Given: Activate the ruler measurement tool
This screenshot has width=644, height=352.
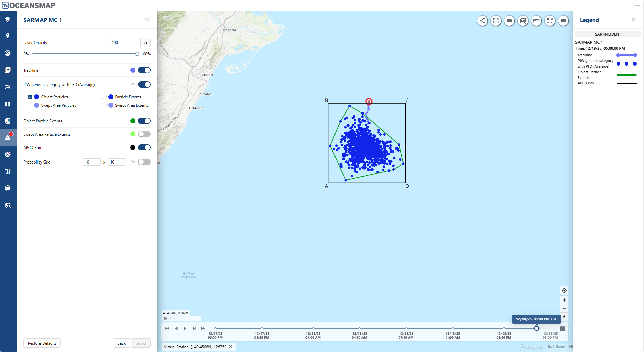Looking at the screenshot, I should tap(536, 21).
